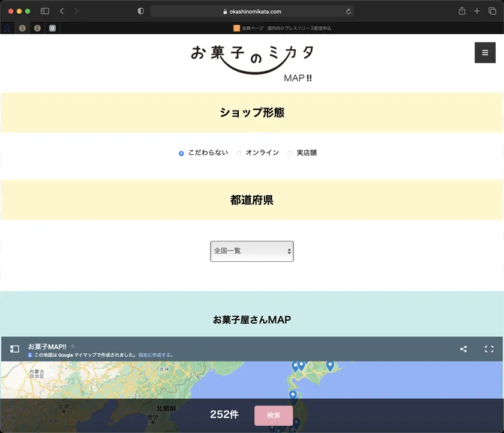Click the first pinned tab
This screenshot has height=433, width=504.
7,28
